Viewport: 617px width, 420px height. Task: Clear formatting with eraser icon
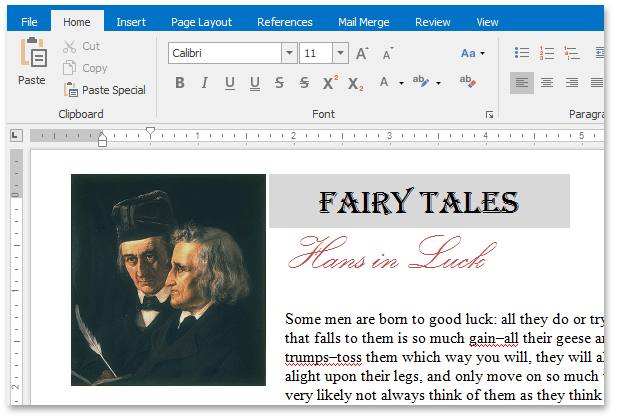(467, 82)
